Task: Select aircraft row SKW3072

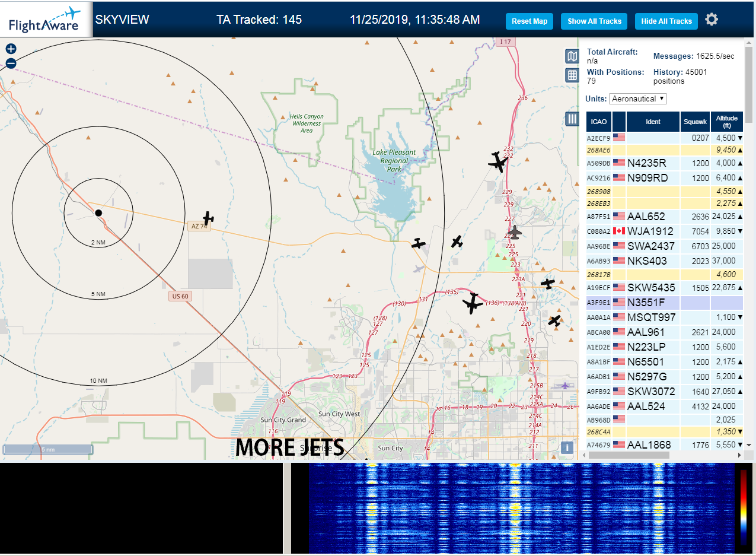Action: (x=665, y=392)
